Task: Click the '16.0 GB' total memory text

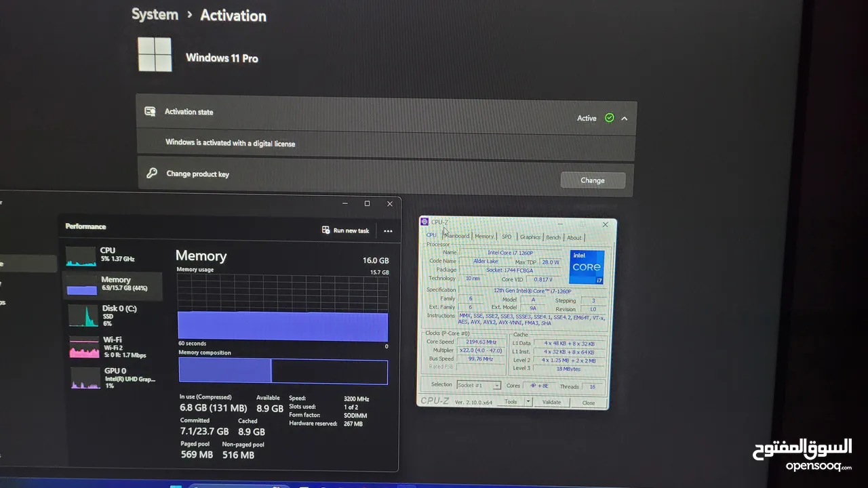Action: coord(376,261)
